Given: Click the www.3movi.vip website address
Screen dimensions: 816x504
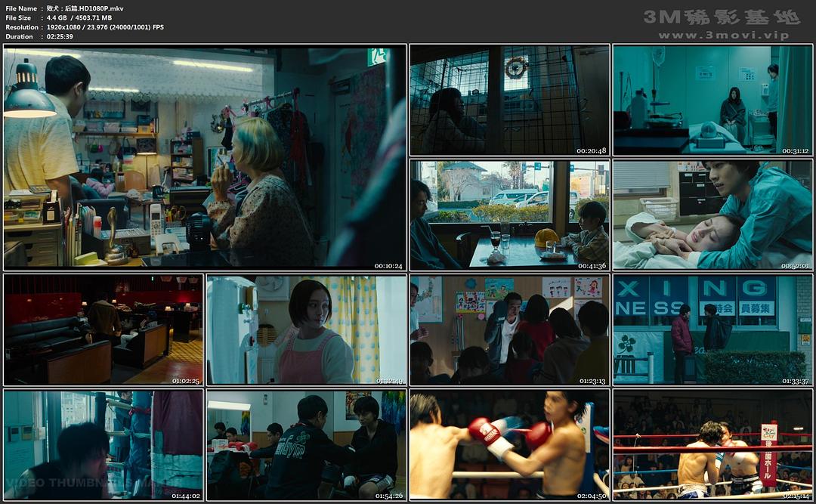Looking at the screenshot, I should [x=723, y=36].
